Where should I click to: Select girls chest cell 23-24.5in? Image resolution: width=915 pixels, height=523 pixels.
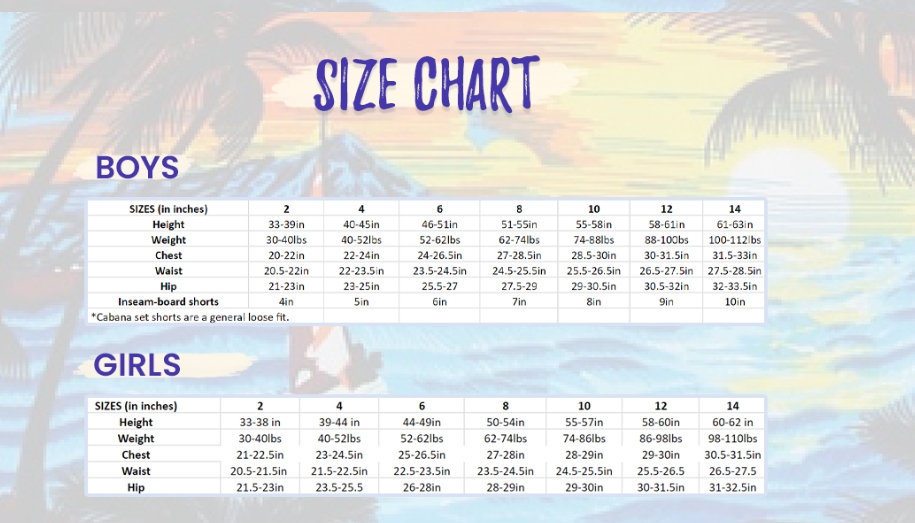coord(339,455)
